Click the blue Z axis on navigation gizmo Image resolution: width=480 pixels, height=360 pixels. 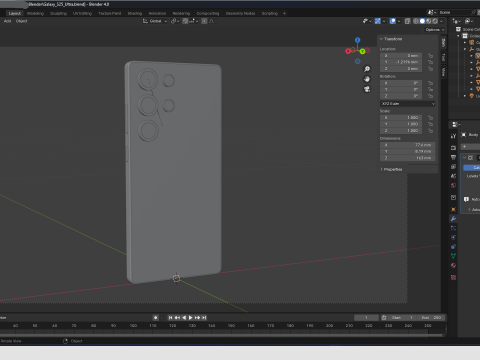[358, 40]
